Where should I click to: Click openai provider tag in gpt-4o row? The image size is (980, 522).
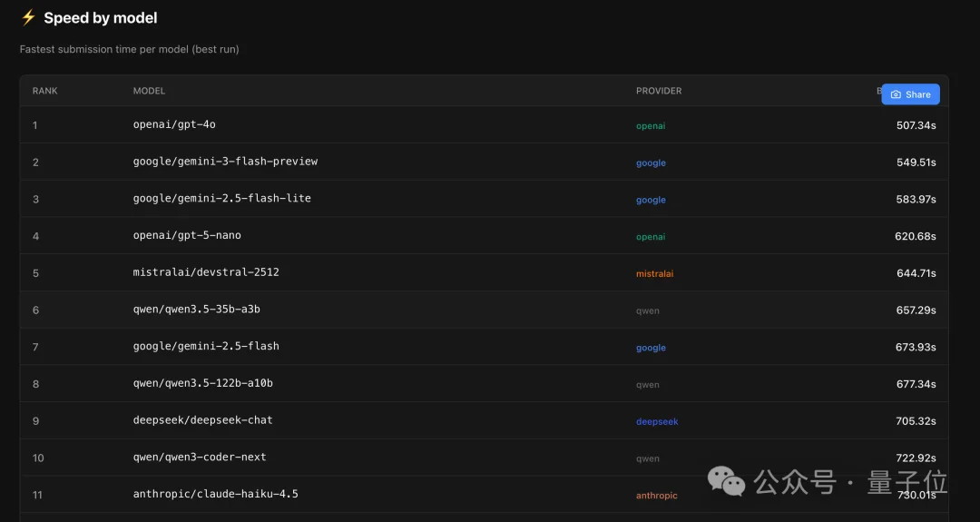click(650, 126)
